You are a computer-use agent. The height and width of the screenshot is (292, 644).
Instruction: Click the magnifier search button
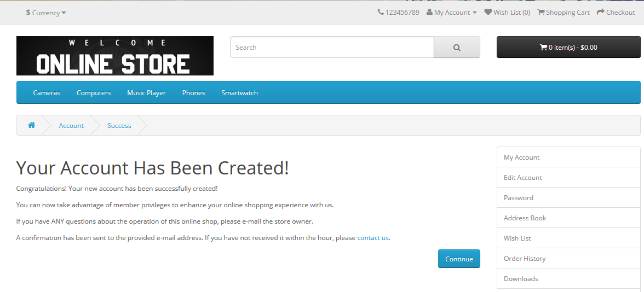(x=457, y=47)
